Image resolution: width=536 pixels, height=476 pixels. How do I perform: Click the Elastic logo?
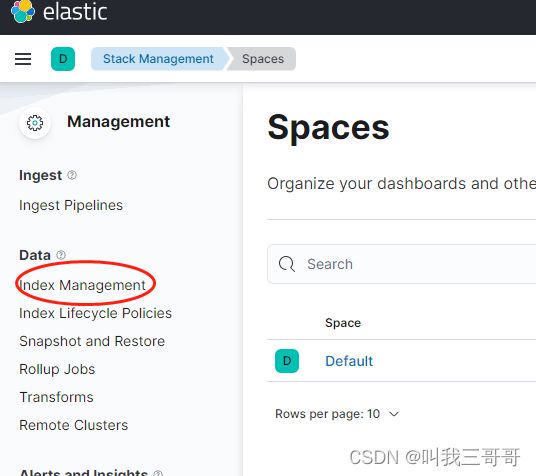(58, 11)
